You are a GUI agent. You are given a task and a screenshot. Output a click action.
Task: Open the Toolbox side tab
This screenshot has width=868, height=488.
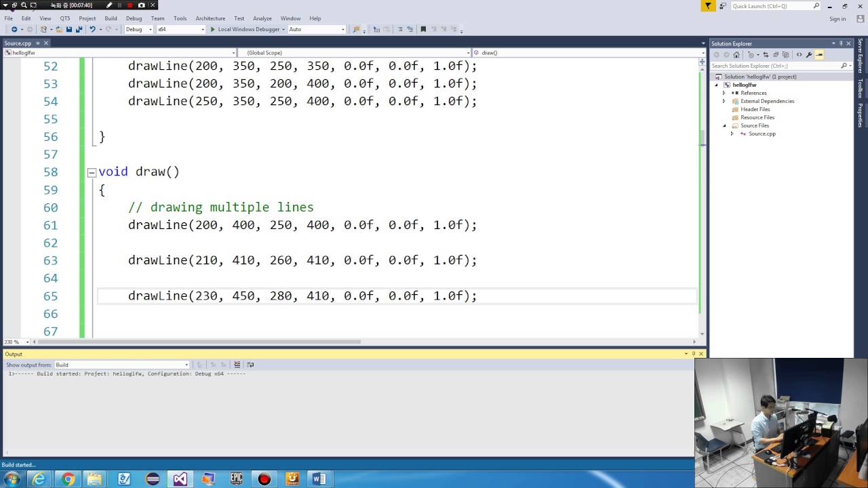[860, 88]
